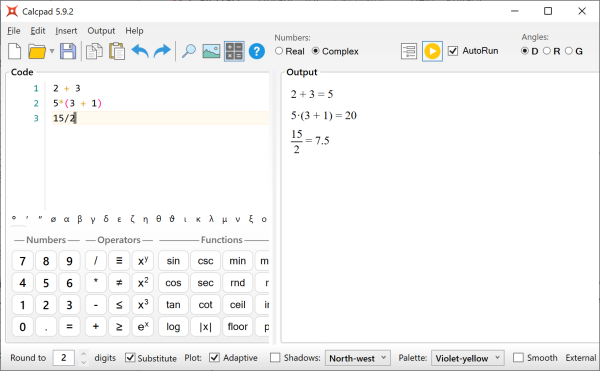600x371 pixels.
Task: Click the floor function button
Action: point(237,327)
